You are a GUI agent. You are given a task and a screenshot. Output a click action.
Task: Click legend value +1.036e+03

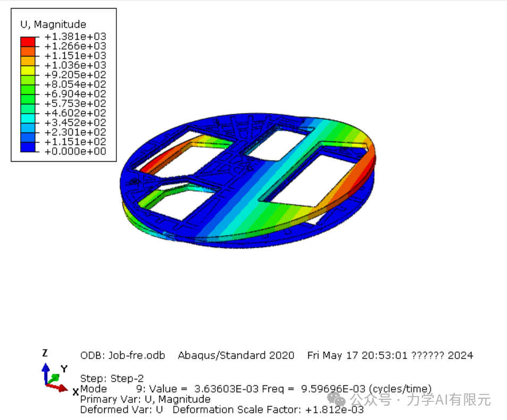coord(75,65)
